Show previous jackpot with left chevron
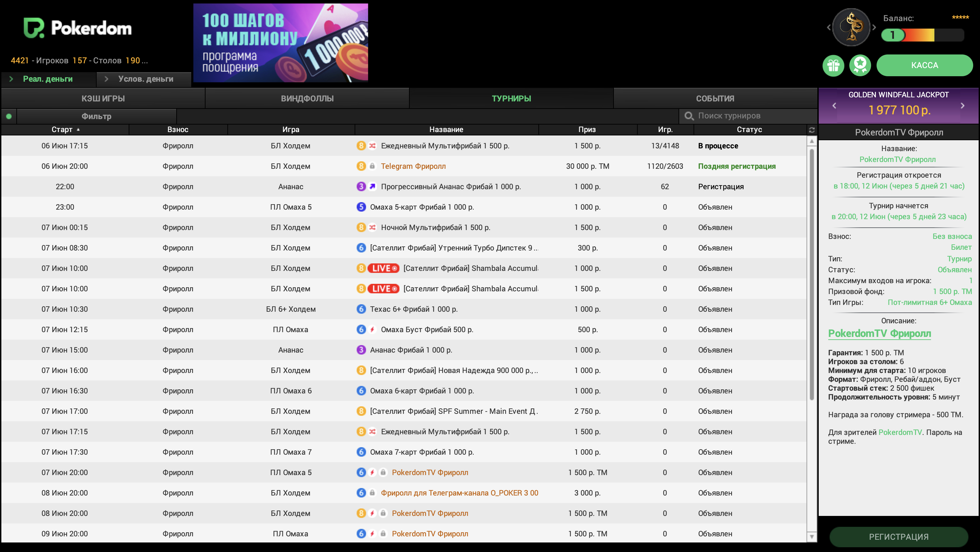Image resolution: width=980 pixels, height=552 pixels. point(834,106)
